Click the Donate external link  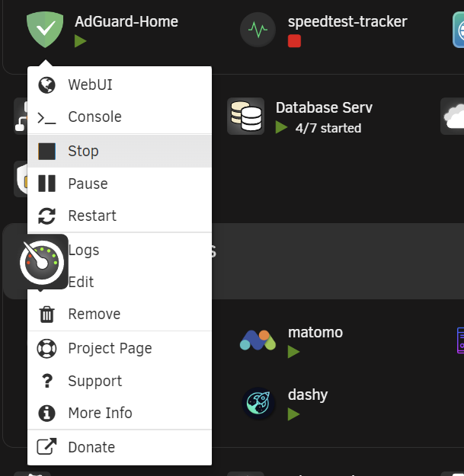click(120, 447)
